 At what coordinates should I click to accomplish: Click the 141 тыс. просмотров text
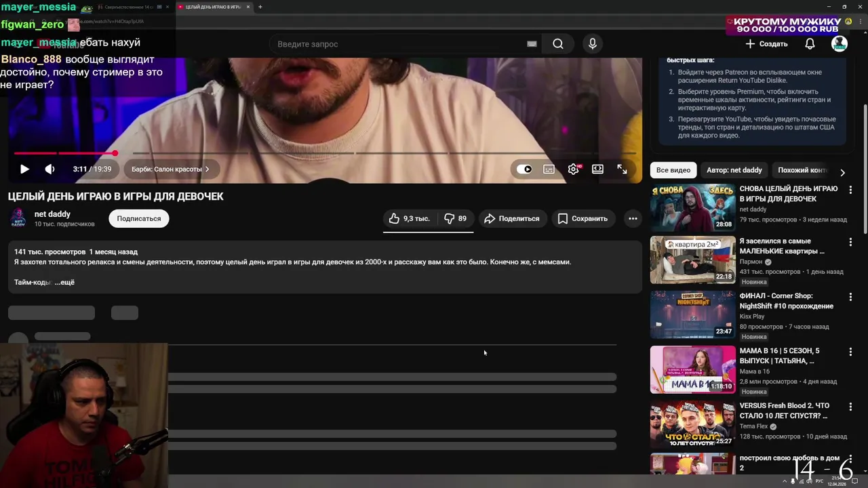point(50,251)
